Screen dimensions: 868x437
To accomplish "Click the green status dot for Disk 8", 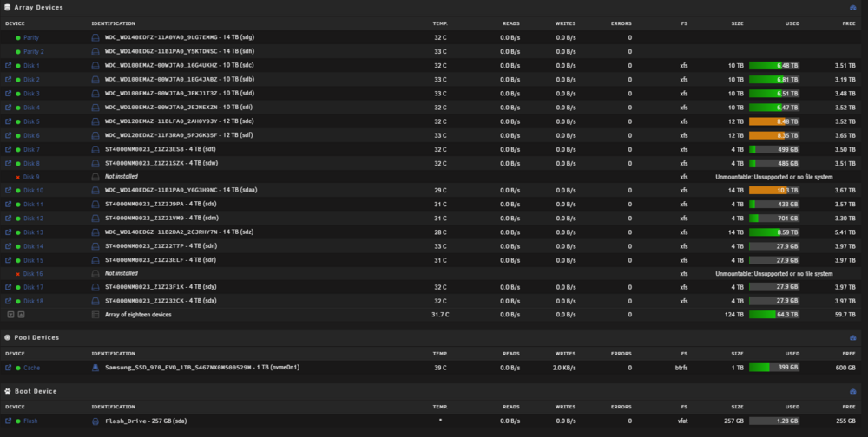I will pos(18,164).
